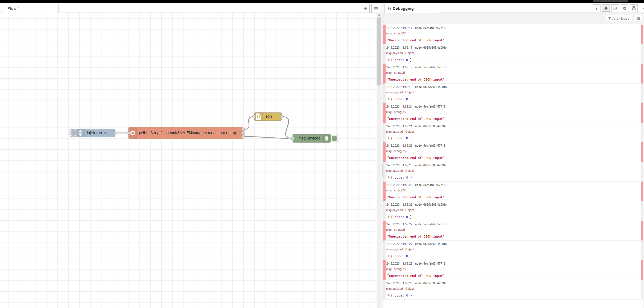Screen dimensions: 644x308
Task: Select the json node
Action: pos(268,117)
